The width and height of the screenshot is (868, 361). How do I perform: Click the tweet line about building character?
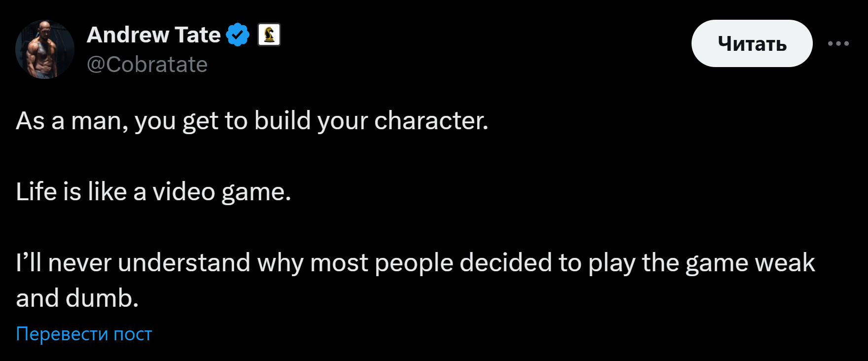(x=252, y=121)
